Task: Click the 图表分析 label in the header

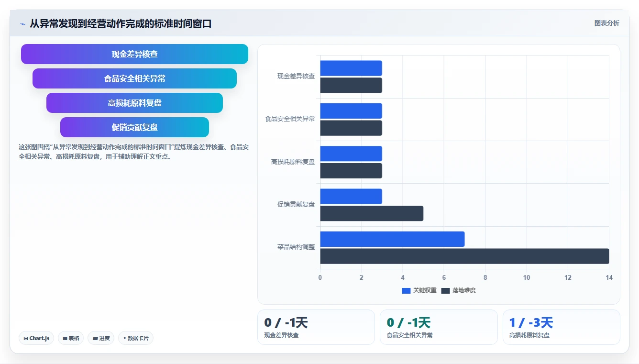Action: 606,23
